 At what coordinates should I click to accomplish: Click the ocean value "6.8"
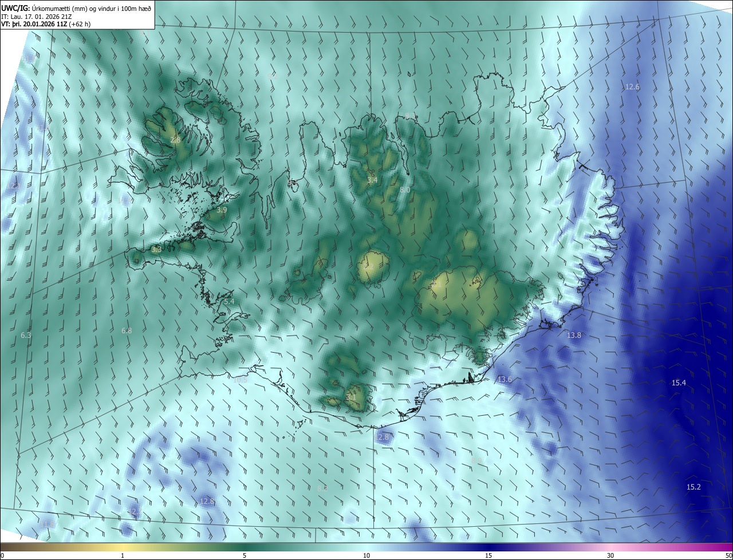[127, 331]
